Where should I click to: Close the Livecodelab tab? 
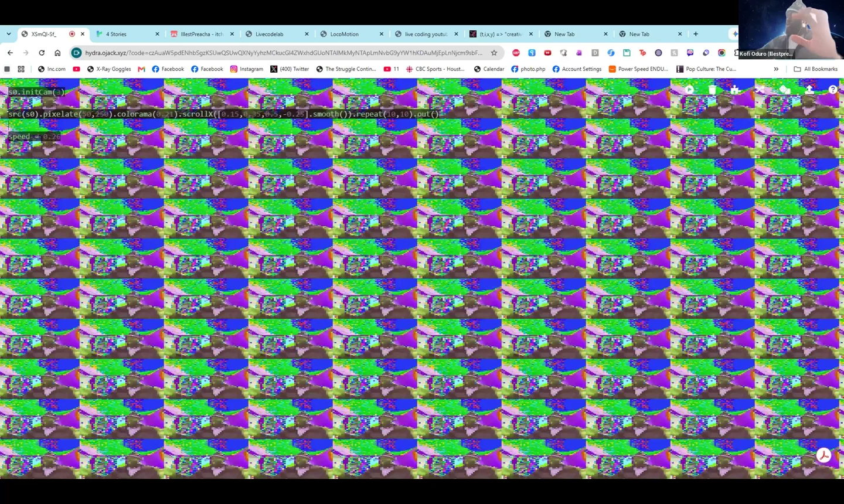point(307,34)
